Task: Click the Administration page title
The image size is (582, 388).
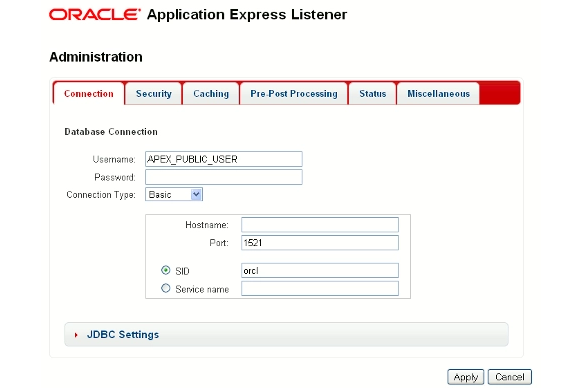Action: coord(96,57)
